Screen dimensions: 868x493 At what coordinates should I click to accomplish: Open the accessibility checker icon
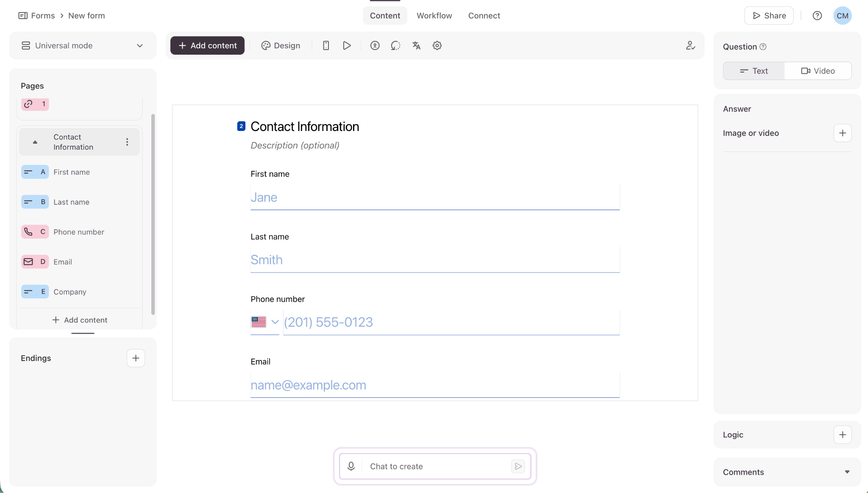click(x=375, y=46)
